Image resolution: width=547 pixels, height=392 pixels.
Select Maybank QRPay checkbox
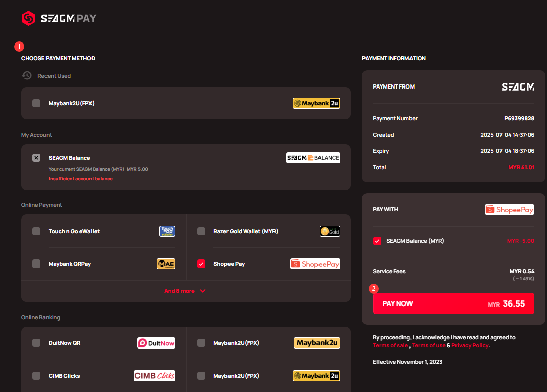[36, 264]
